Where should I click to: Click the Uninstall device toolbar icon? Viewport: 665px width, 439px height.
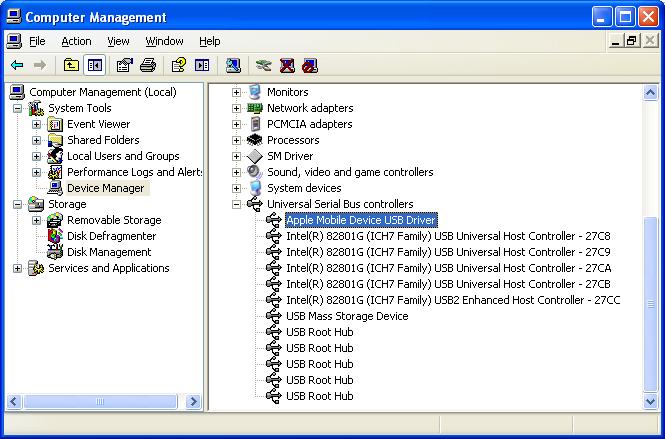click(x=287, y=65)
